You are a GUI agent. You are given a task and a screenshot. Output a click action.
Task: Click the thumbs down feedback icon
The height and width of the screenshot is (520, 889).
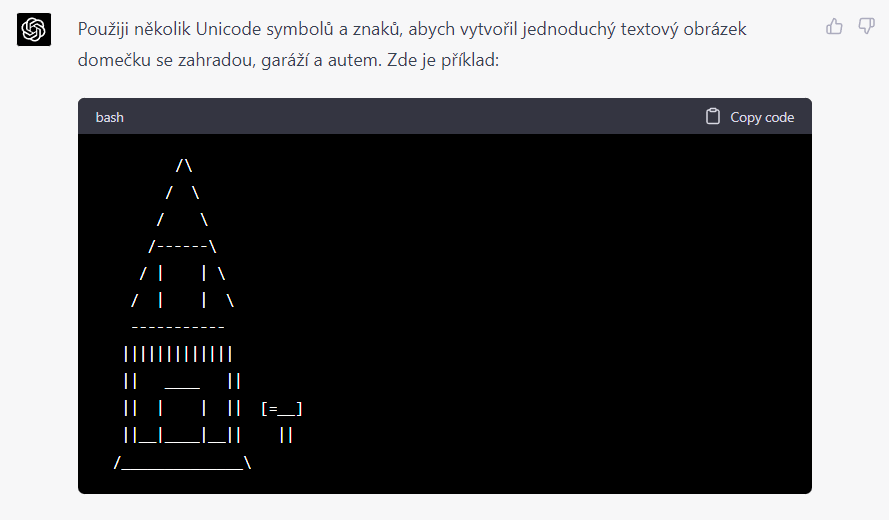click(866, 26)
